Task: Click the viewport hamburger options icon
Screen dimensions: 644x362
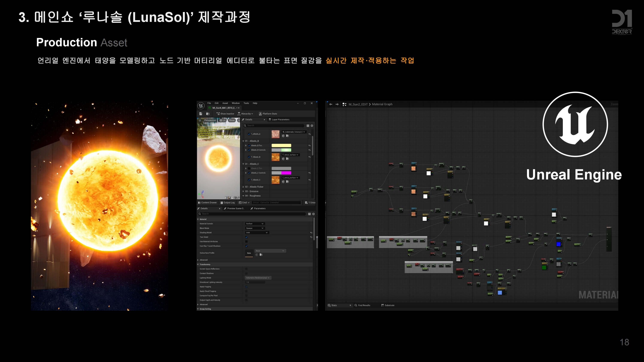Action: [x=200, y=120]
